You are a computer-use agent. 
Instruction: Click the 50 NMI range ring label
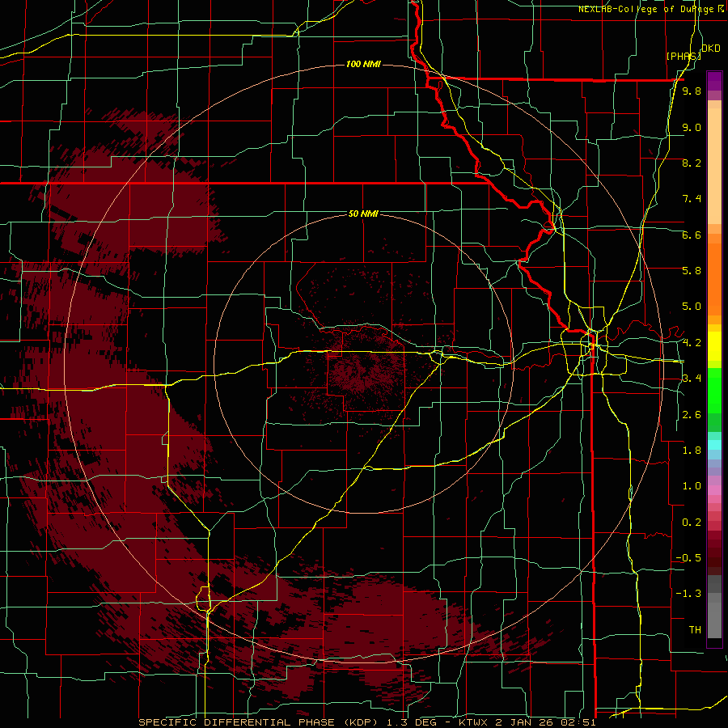pos(363,214)
